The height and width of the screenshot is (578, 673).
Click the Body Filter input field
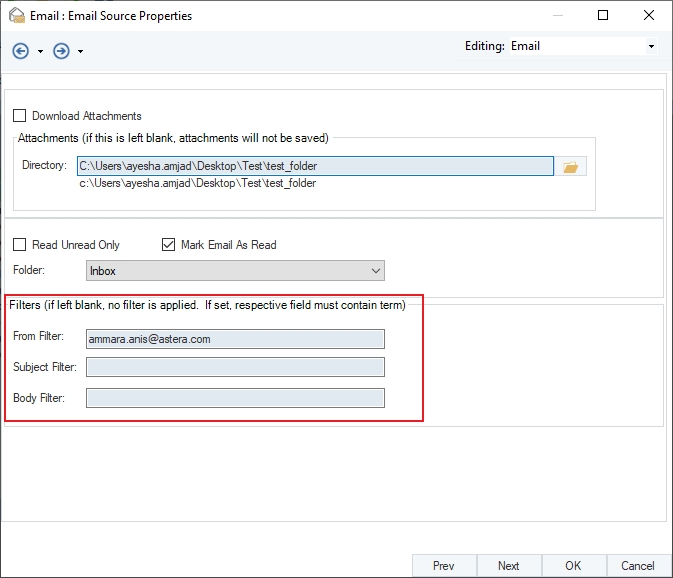click(x=235, y=399)
